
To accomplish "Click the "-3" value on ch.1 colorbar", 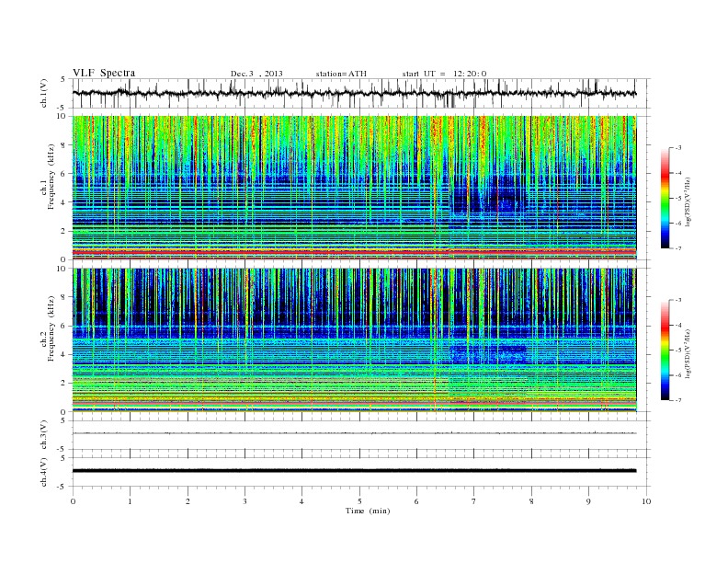I will click(678, 148).
